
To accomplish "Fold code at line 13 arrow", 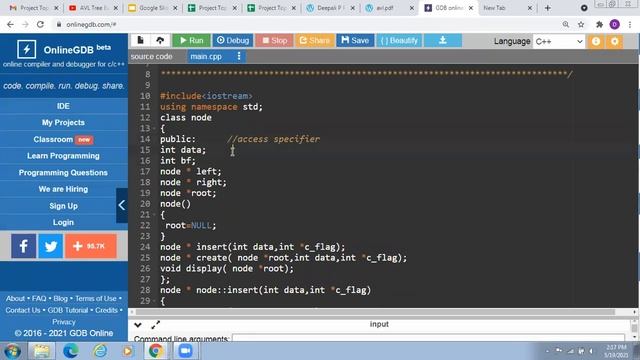I will click(154, 129).
